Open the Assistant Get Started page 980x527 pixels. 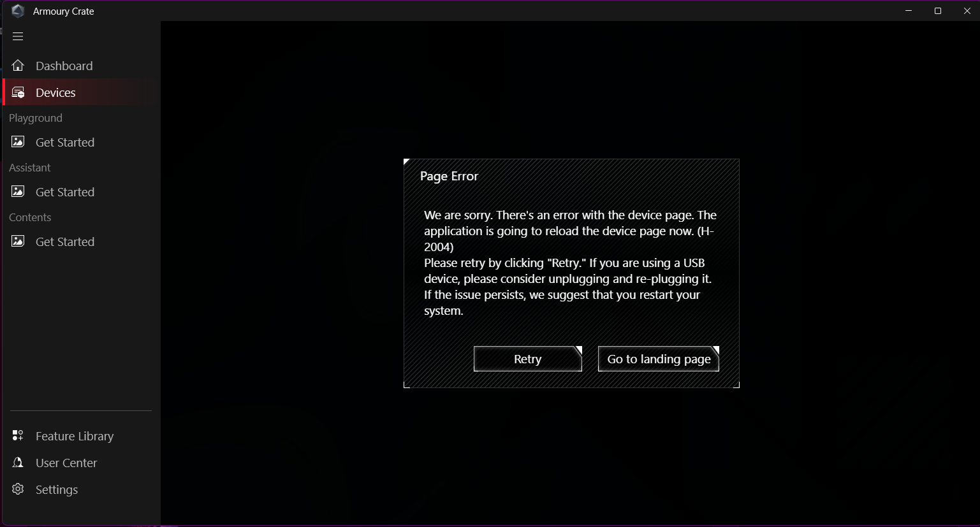65,192
